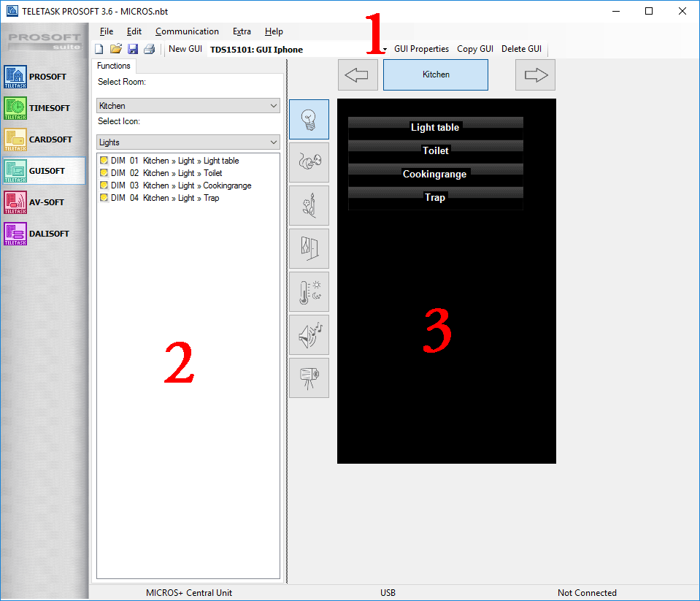Select the thermometer climate icon
Image resolution: width=700 pixels, height=601 pixels.
click(x=309, y=291)
